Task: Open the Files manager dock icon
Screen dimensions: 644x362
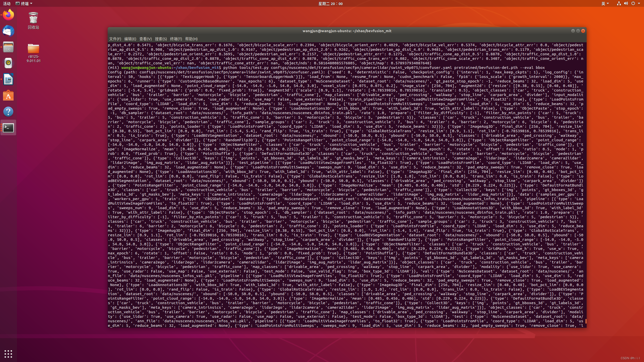Action: pos(8,47)
